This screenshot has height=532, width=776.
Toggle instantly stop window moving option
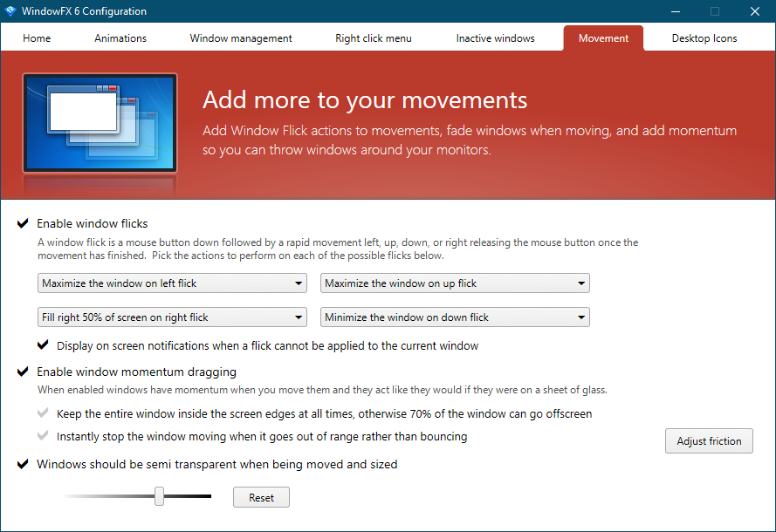(x=43, y=436)
